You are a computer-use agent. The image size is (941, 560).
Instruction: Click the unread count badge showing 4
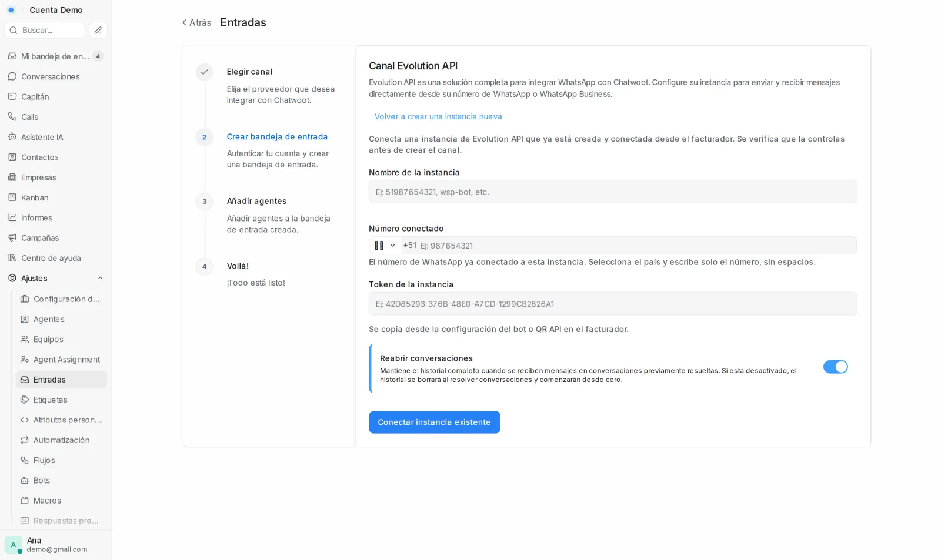(x=98, y=56)
